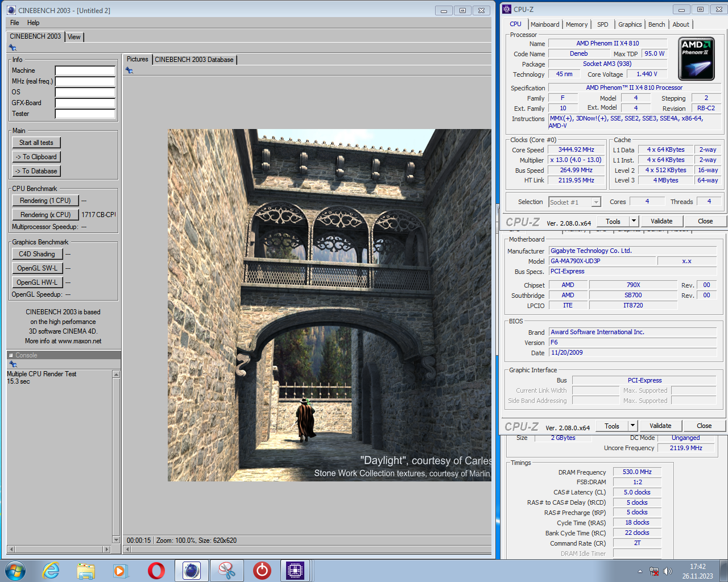This screenshot has width=728, height=582.
Task: Open the About tab in CPU-Z
Action: (681, 24)
